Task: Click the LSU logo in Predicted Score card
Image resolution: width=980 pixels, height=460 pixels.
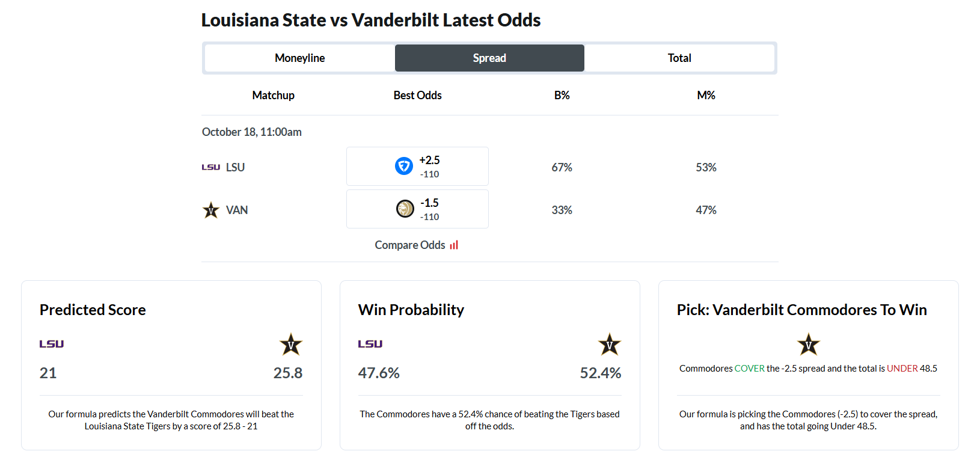Action: [52, 344]
